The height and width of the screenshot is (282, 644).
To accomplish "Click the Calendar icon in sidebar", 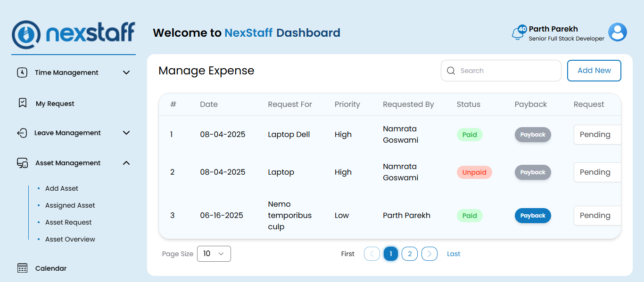I will (22, 268).
